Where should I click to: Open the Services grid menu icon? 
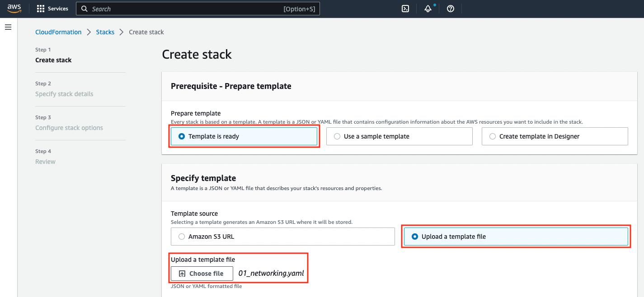41,9
